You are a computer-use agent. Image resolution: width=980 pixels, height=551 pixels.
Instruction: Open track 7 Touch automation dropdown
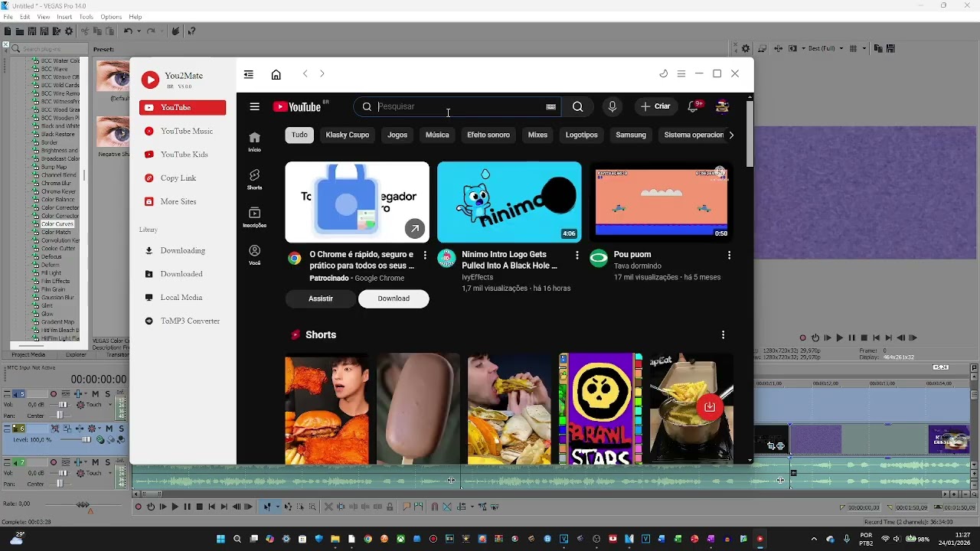110,473
